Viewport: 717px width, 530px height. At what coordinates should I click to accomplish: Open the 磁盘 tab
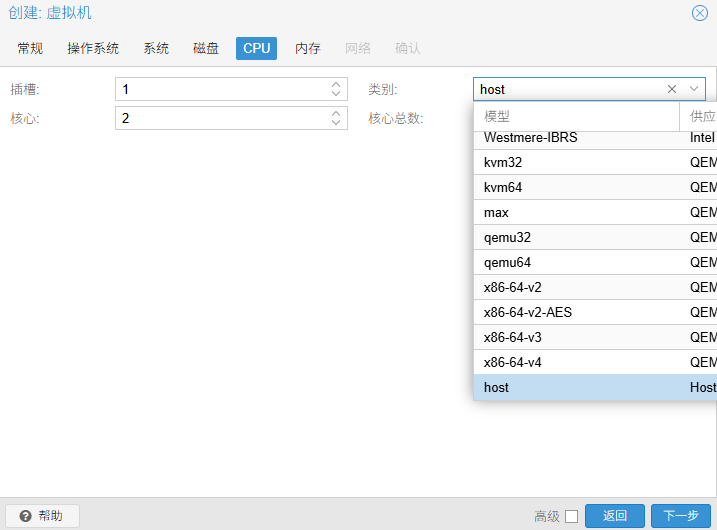coord(206,48)
